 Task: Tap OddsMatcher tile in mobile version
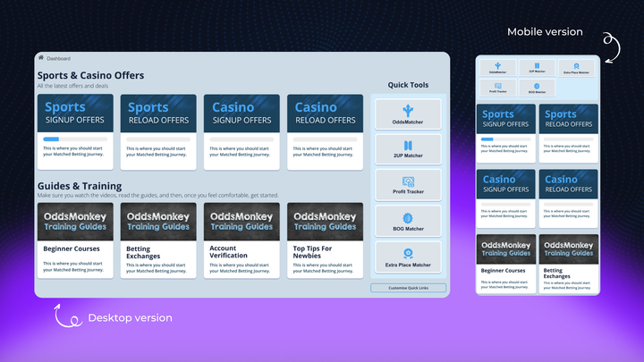point(496,67)
